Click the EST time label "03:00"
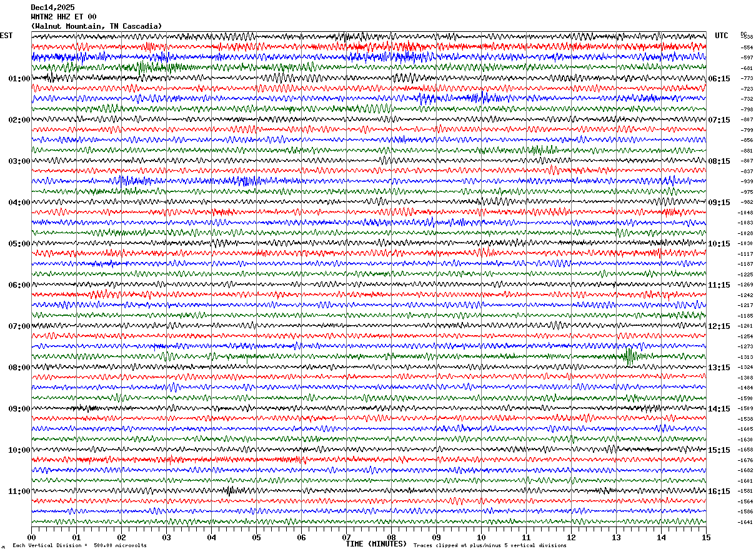This screenshot has height=554, width=756. [19, 161]
